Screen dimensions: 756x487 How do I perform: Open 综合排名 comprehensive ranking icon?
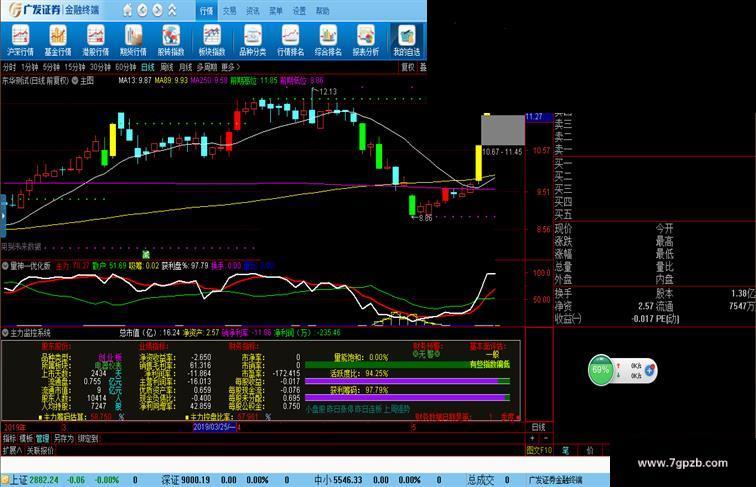[x=328, y=41]
